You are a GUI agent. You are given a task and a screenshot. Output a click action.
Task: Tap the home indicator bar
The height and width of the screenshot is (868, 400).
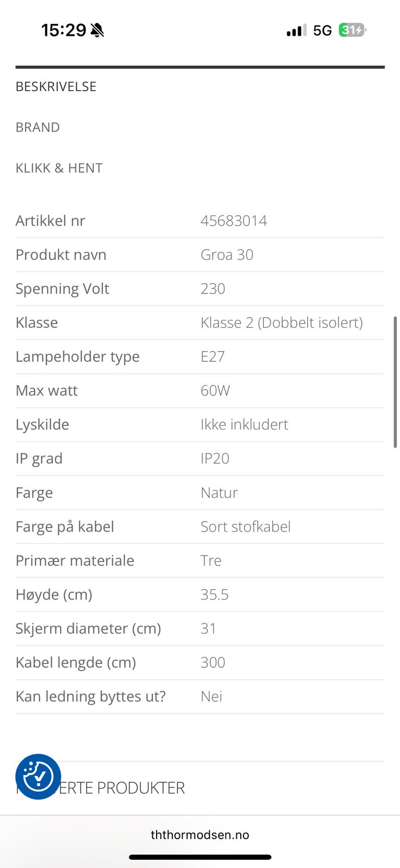199,857
